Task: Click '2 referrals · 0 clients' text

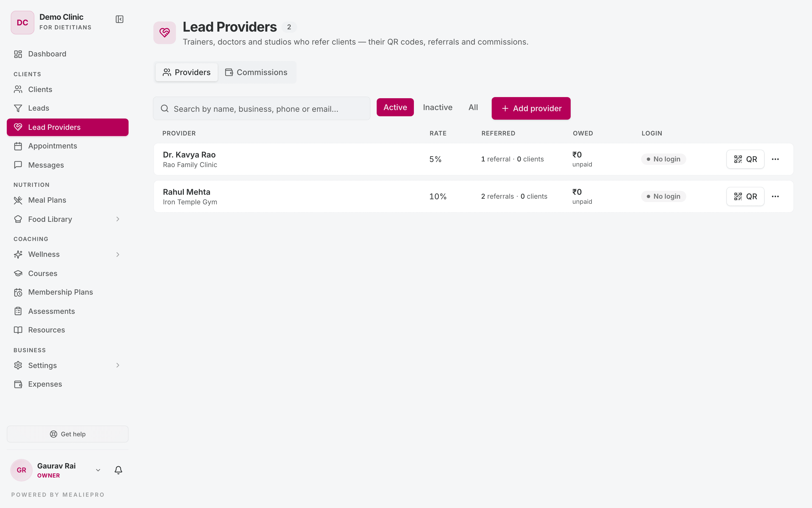Action: pos(514,196)
